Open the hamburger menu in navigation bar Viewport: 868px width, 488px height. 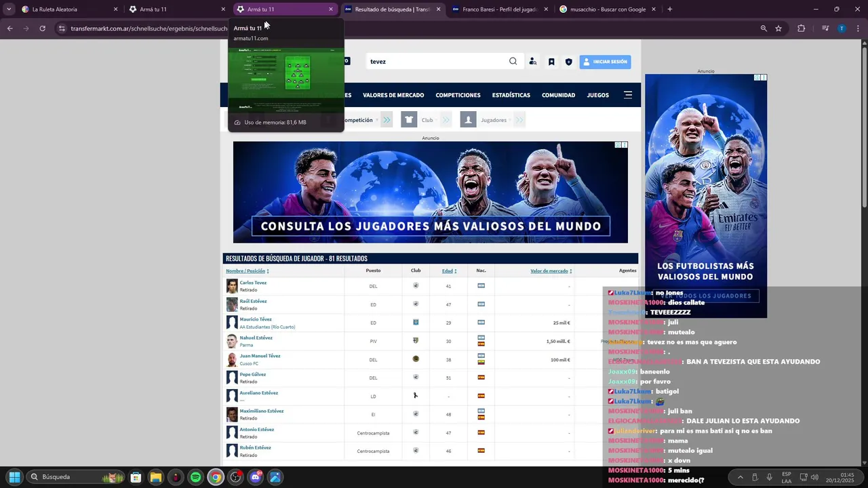pos(628,95)
